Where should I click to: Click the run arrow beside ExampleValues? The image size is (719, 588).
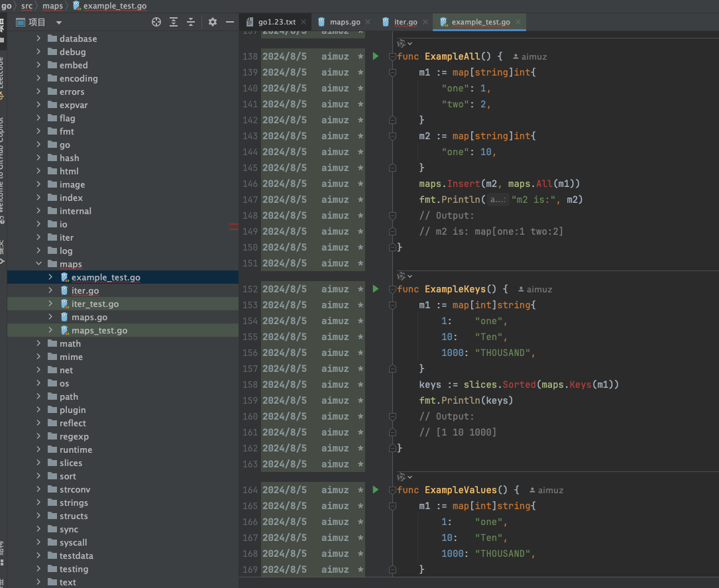click(376, 490)
